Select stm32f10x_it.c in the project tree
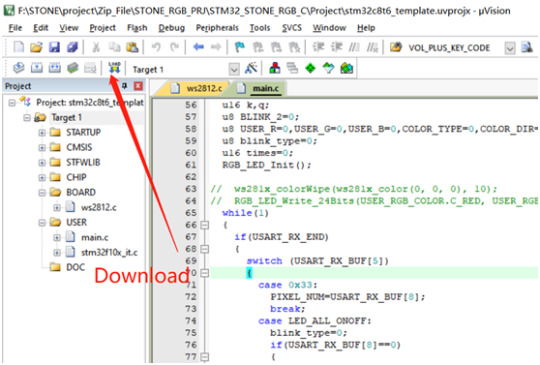The height and width of the screenshot is (365, 540). 109,252
